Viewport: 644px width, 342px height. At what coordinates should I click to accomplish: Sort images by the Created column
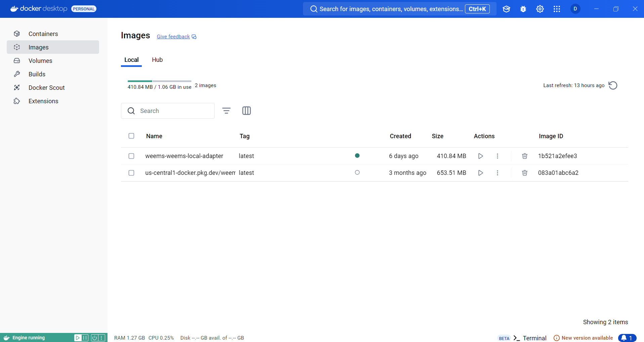[x=400, y=136]
